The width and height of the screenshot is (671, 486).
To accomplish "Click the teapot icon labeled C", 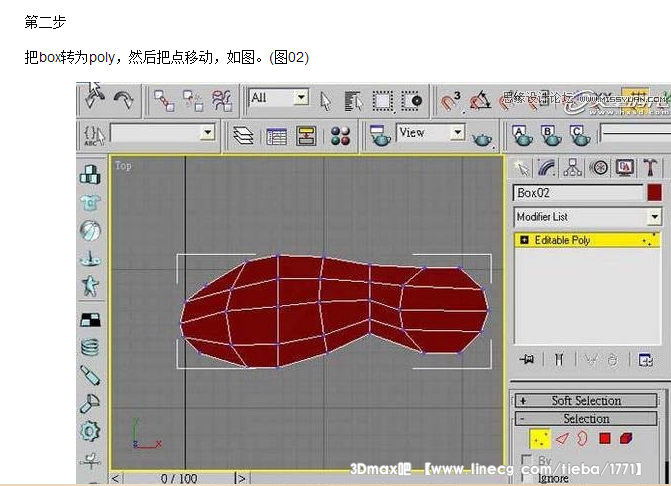I will [x=580, y=136].
